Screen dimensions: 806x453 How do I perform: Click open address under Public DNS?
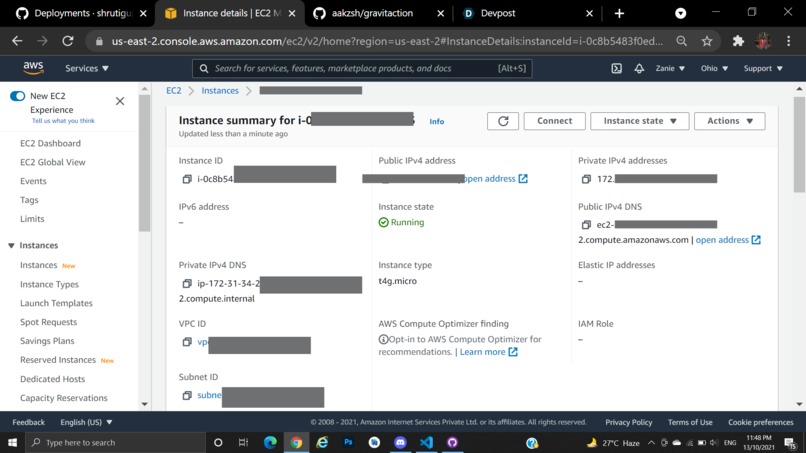tap(728, 240)
